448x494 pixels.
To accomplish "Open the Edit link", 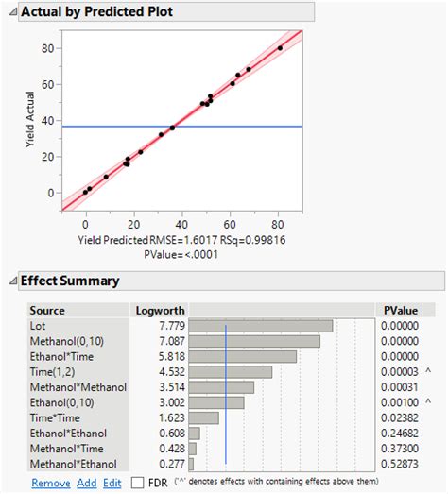I will click(x=112, y=483).
